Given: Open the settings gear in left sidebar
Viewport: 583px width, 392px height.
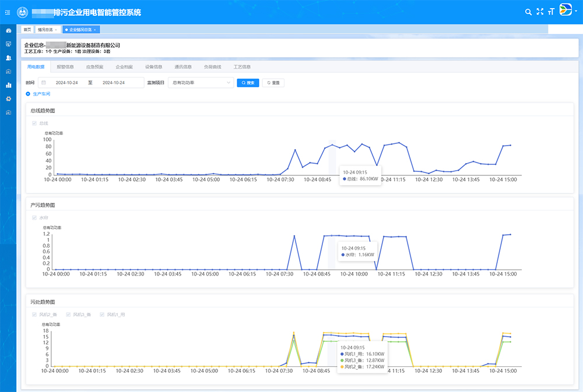Looking at the screenshot, I should [x=8, y=98].
